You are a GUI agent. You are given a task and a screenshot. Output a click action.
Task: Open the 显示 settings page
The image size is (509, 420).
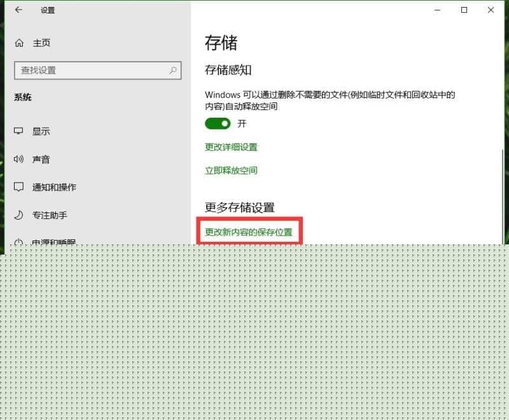coord(41,132)
